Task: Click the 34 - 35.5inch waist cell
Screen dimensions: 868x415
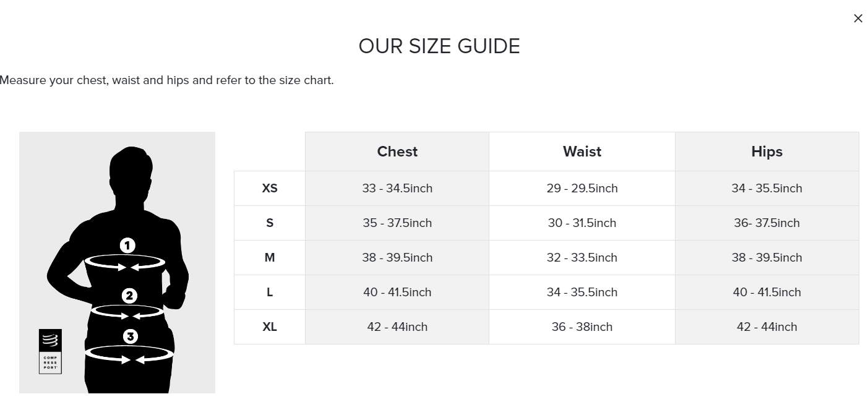Action: [582, 292]
